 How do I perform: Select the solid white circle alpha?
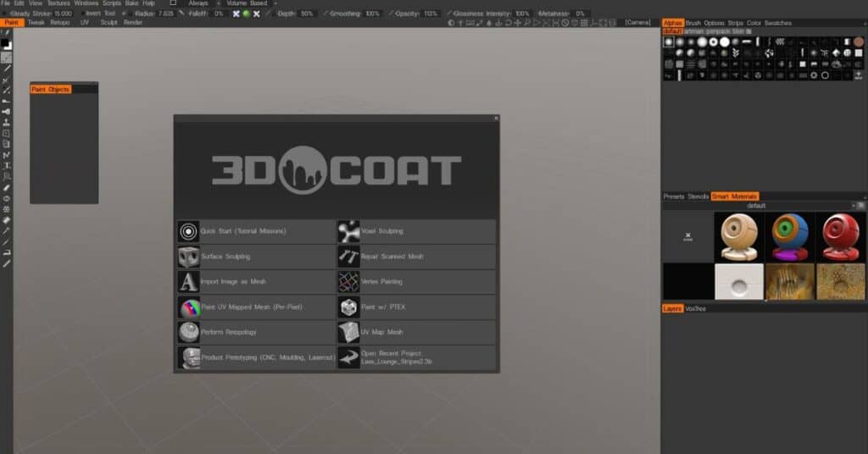725,42
